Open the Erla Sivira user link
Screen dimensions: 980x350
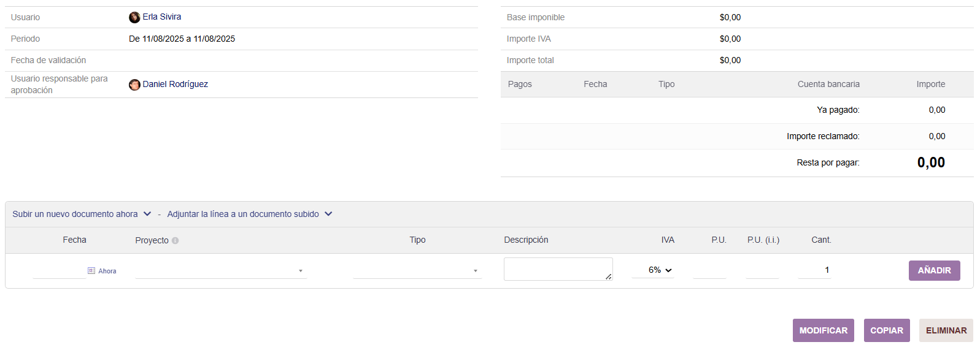(162, 17)
